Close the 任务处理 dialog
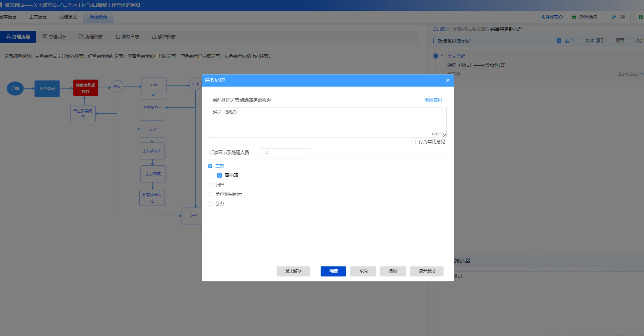644x336 pixels. tap(448, 80)
